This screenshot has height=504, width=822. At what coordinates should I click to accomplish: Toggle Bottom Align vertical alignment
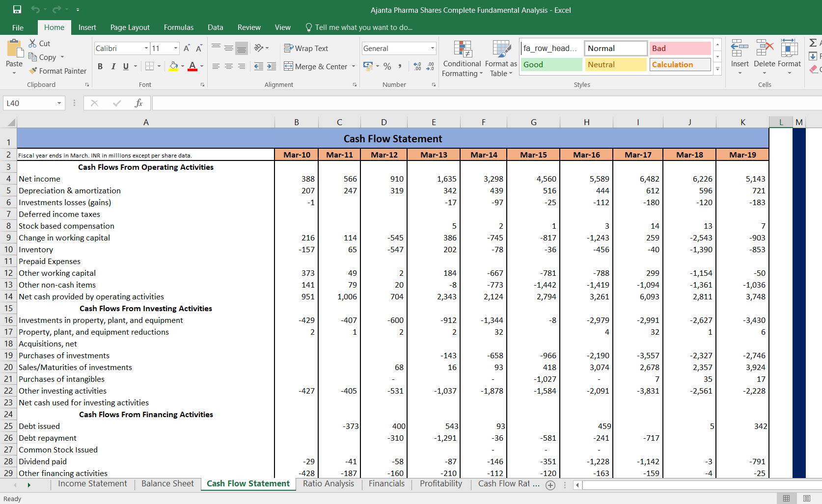pyautogui.click(x=242, y=48)
